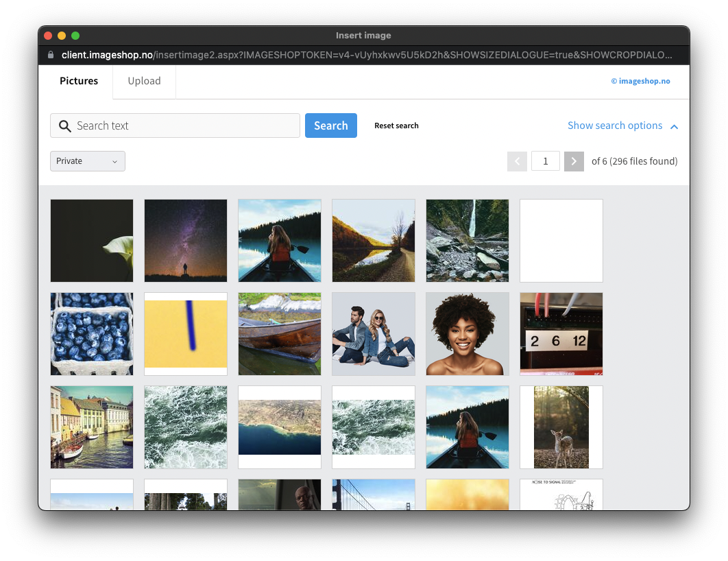
Task: Select the yellow with blue stroke thumbnail
Action: click(186, 334)
